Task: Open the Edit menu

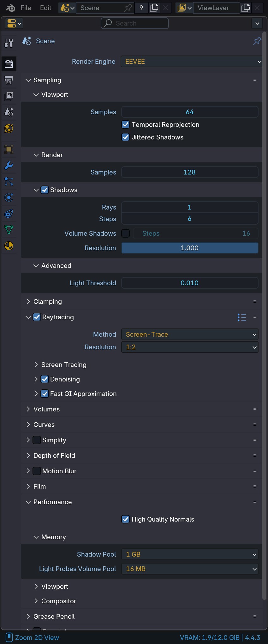Action: pos(46,8)
